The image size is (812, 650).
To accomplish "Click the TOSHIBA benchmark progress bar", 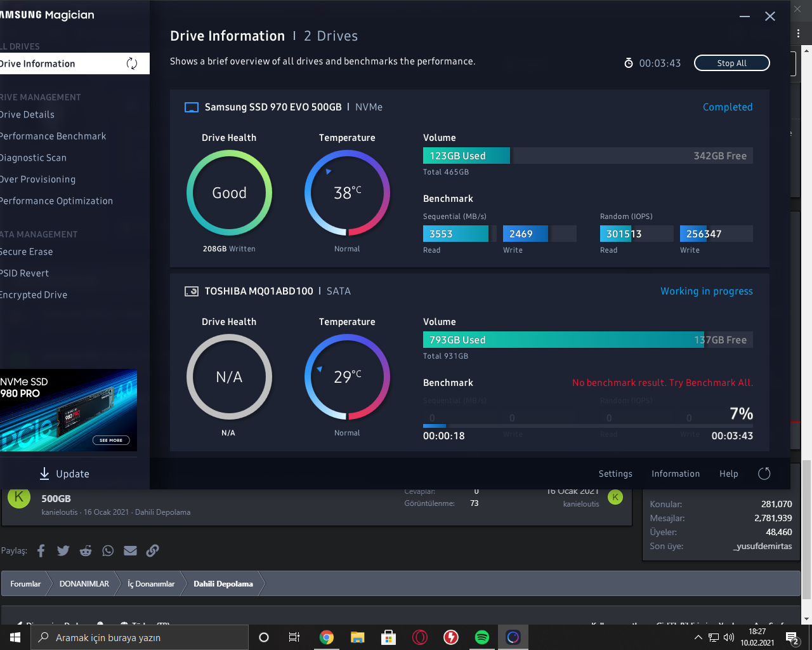I will point(588,425).
